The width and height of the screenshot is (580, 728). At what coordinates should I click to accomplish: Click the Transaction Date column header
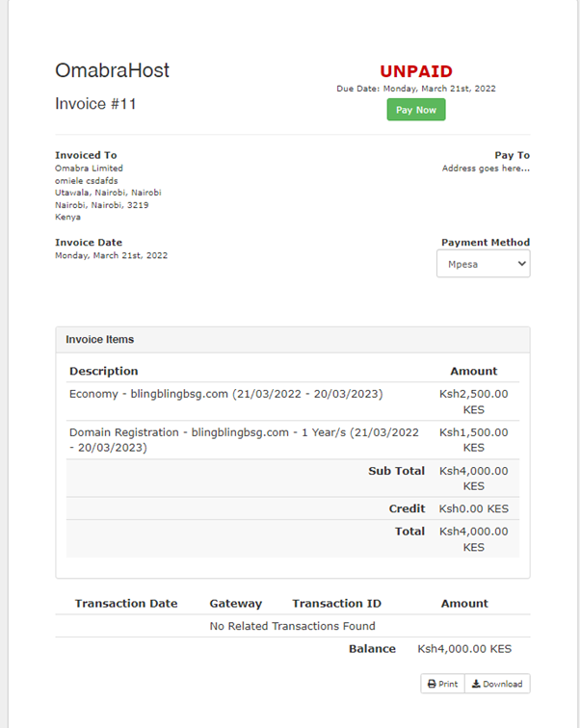click(126, 603)
